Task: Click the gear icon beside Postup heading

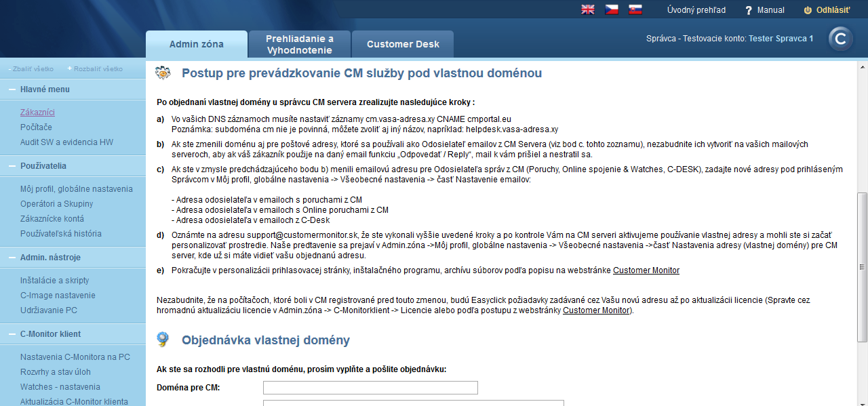Action: (163, 73)
